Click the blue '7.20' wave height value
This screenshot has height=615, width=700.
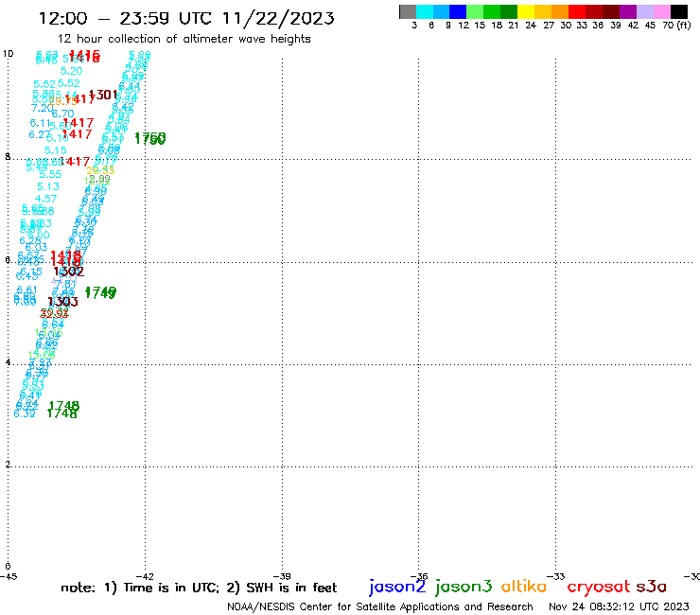click(x=42, y=108)
